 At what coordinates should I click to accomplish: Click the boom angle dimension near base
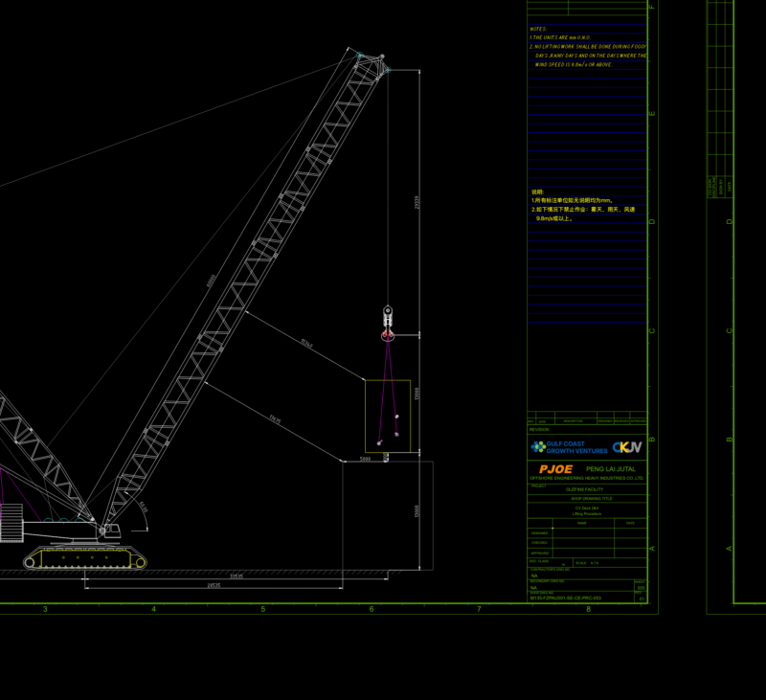pyautogui.click(x=143, y=507)
